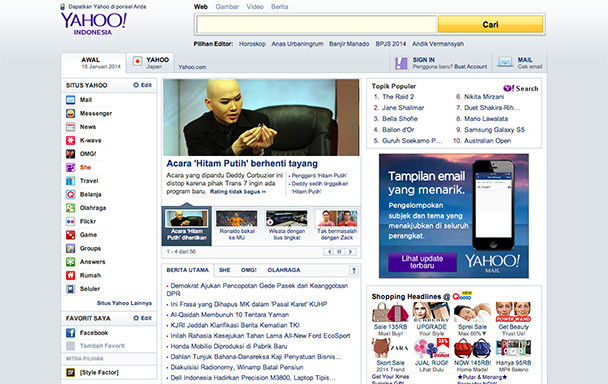Open the She icon in sidebar

pos(71,168)
